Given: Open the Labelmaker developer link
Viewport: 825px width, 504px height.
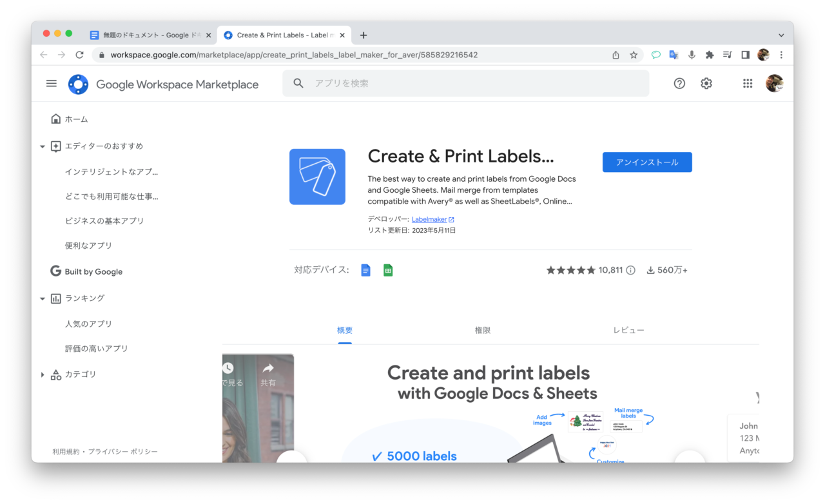Looking at the screenshot, I should 429,219.
